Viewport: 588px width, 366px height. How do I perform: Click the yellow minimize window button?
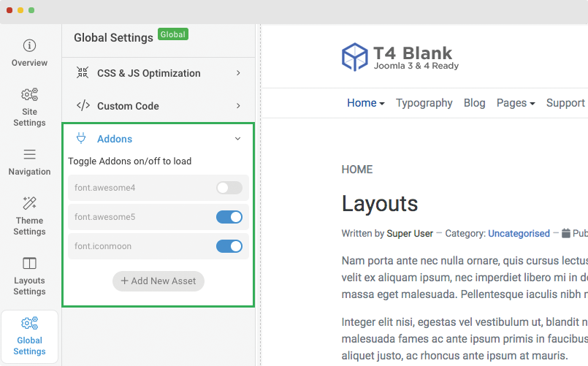pyautogui.click(x=20, y=10)
